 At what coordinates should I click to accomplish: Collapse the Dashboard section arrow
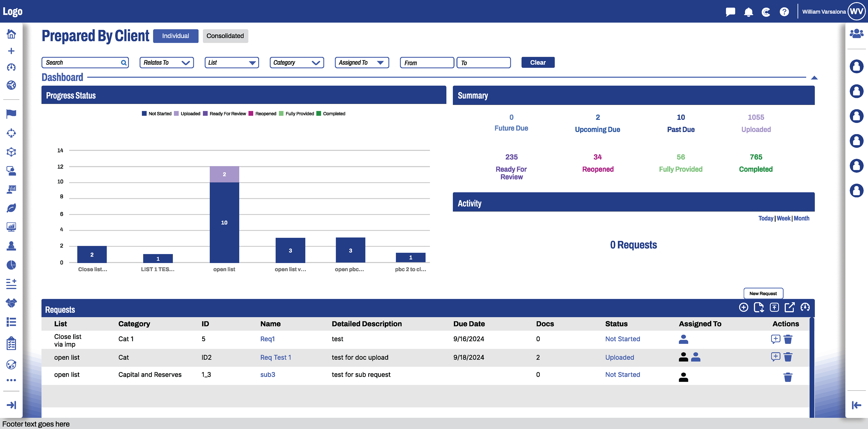814,78
